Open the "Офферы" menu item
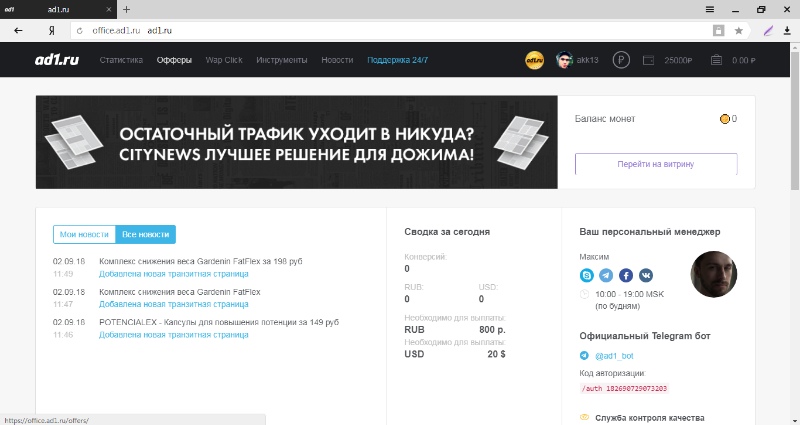 coord(174,60)
